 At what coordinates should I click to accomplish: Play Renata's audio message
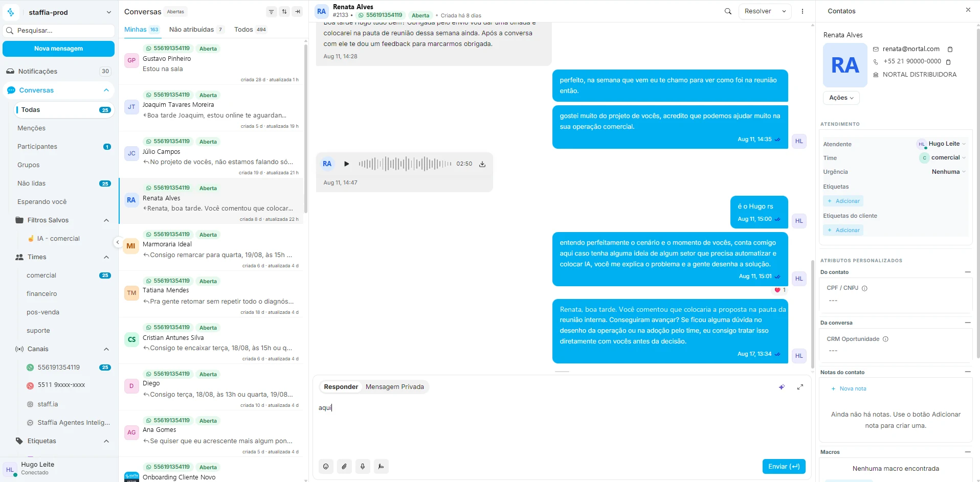[346, 164]
